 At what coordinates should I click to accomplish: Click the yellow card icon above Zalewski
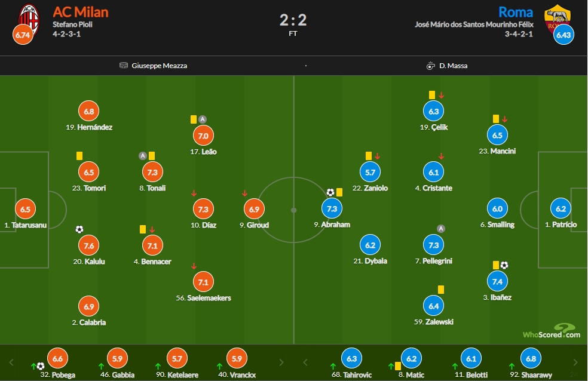tap(441, 290)
